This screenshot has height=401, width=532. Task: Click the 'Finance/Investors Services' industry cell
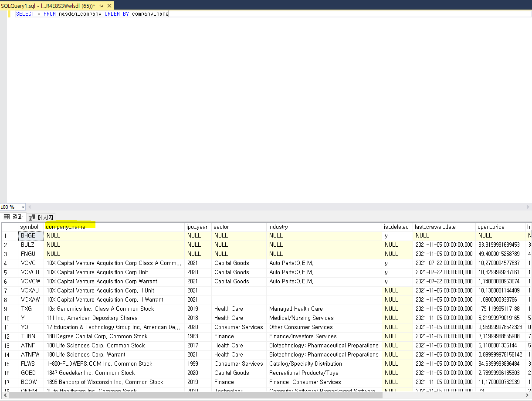325,336
